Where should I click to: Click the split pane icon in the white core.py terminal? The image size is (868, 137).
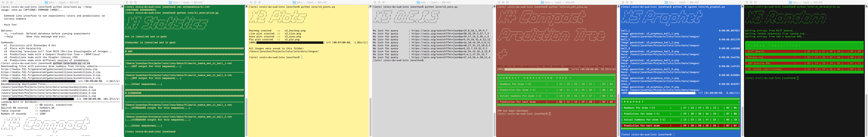[122, 6]
